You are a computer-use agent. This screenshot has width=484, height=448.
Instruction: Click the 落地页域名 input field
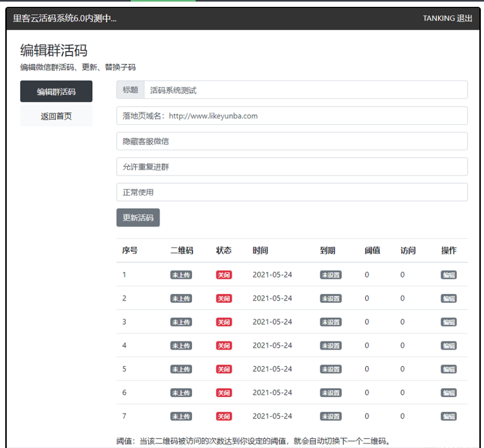click(x=292, y=115)
